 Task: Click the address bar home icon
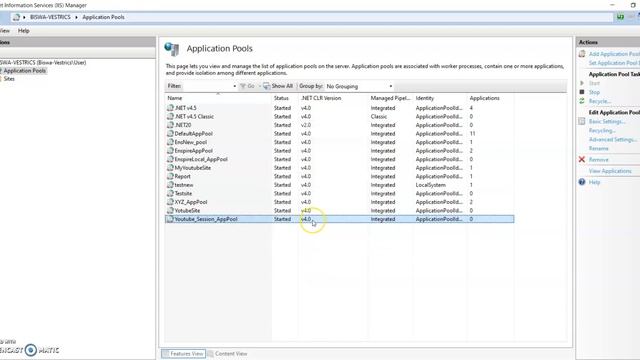coord(16,17)
